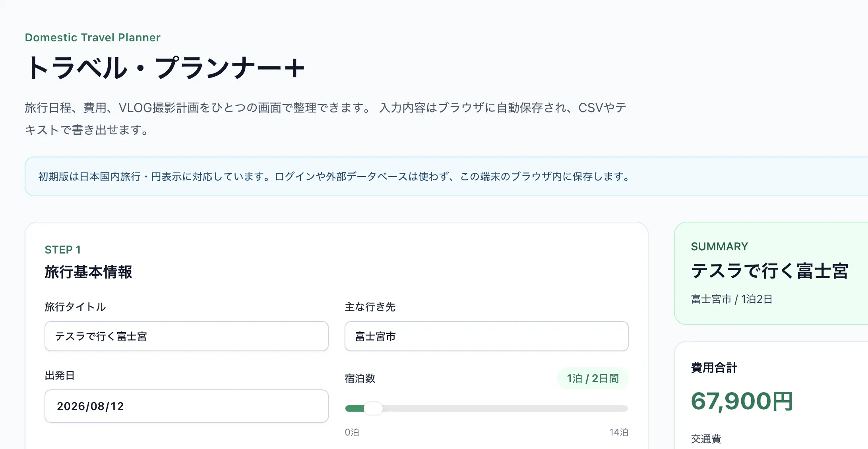Click the 宿泊数 slider thumb
868x449 pixels.
coord(373,408)
